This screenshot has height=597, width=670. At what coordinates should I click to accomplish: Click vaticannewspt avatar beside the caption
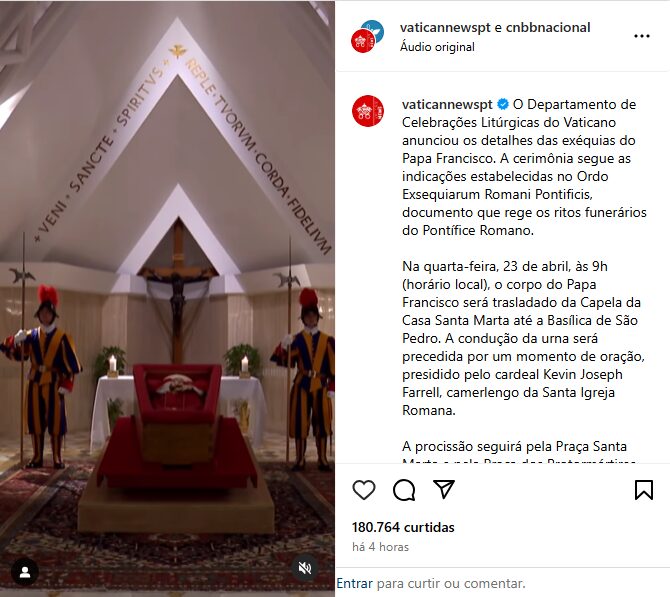367,111
